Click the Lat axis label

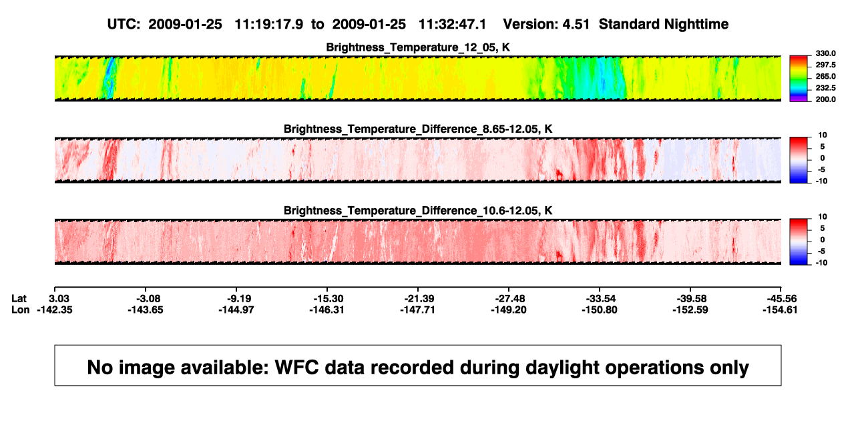19,298
